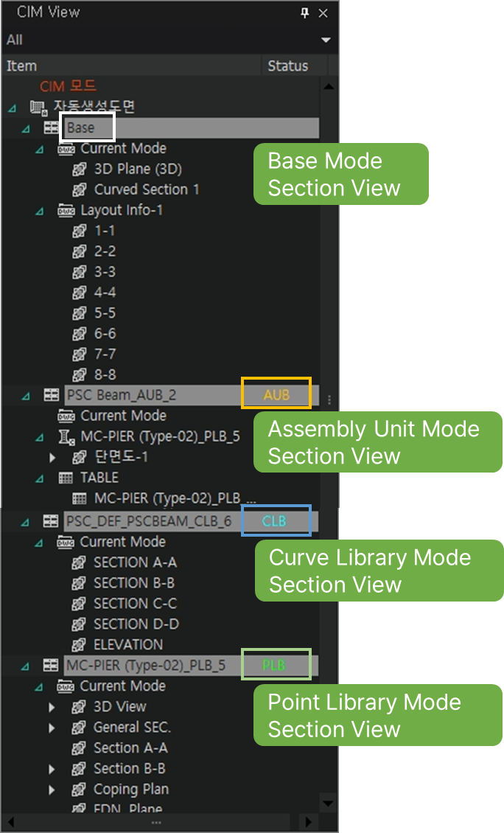Select SECTION A-A
The height and width of the screenshot is (833, 504).
pos(136,562)
